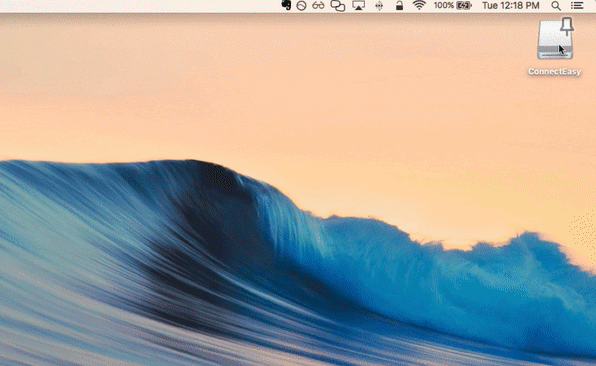Viewport: 596px width, 366px height.
Task: Click the padlock menu bar icon
Action: point(399,5)
